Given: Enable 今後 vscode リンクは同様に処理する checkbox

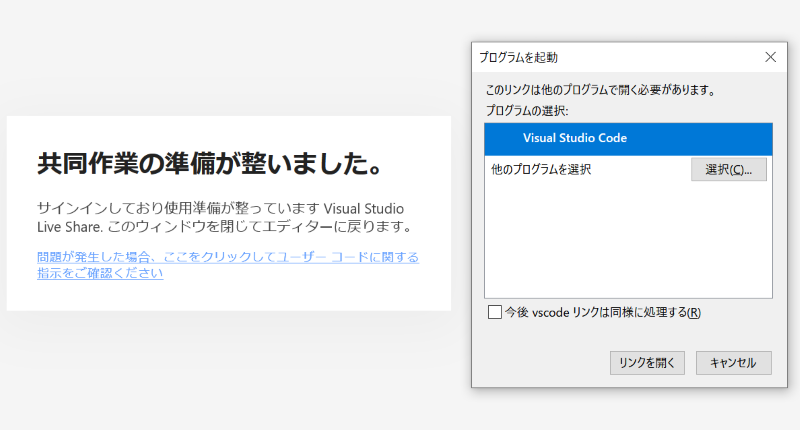Looking at the screenshot, I should pos(494,312).
